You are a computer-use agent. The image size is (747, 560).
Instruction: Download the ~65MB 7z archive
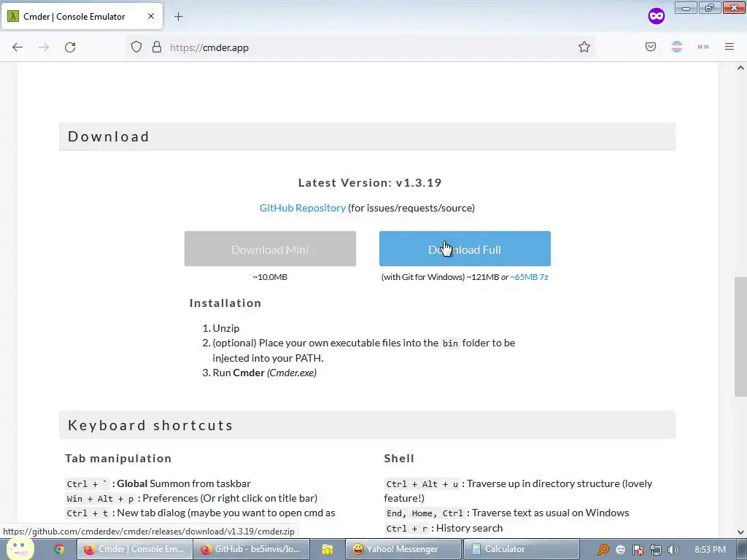click(530, 277)
